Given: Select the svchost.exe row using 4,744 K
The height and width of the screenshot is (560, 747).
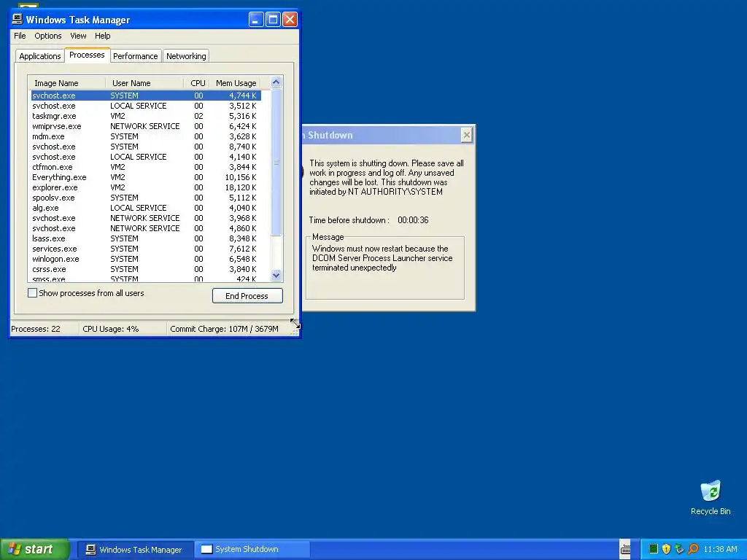Looking at the screenshot, I should [x=146, y=96].
